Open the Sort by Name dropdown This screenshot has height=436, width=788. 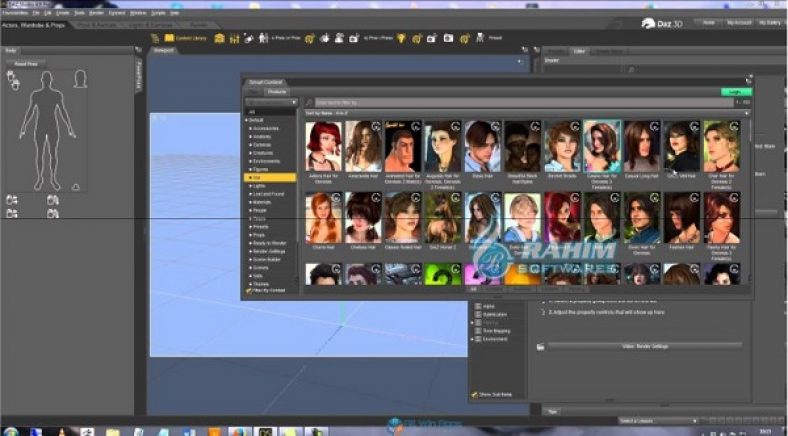pos(328,113)
